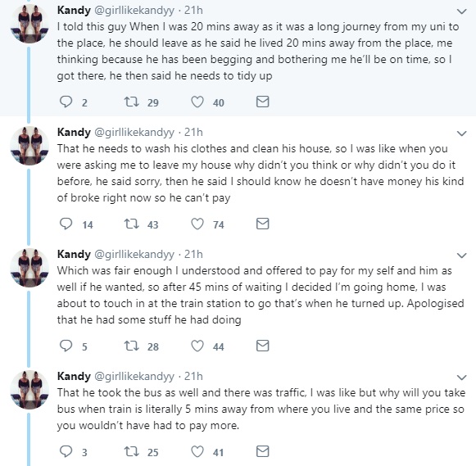Open chevron menu on 'took the bus' tweet
This screenshot has height=466, width=476.
click(x=462, y=378)
